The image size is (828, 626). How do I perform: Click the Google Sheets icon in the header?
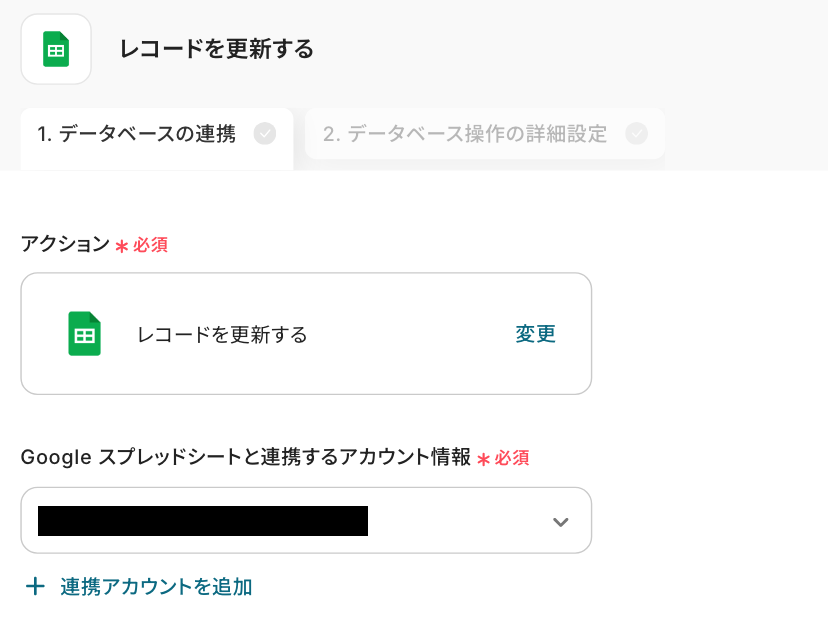click(56, 49)
